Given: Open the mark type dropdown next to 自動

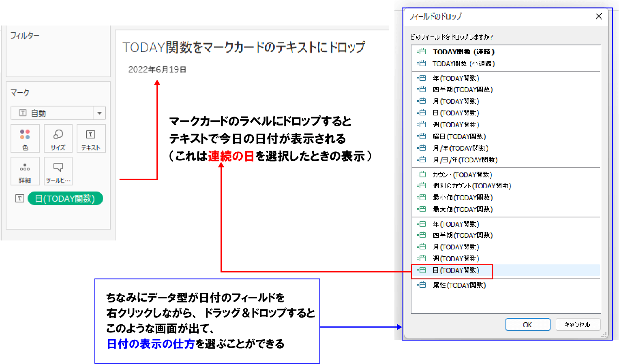Looking at the screenshot, I should [99, 113].
